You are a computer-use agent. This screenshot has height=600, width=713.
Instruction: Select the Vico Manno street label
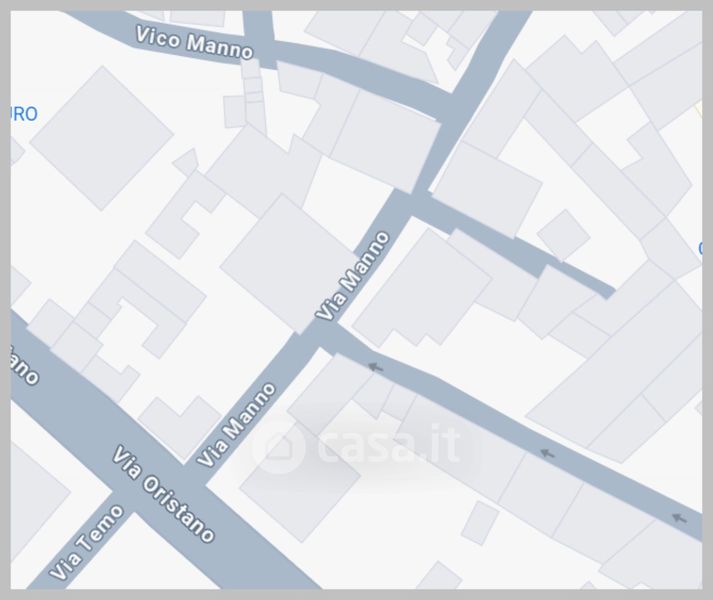coord(194,43)
